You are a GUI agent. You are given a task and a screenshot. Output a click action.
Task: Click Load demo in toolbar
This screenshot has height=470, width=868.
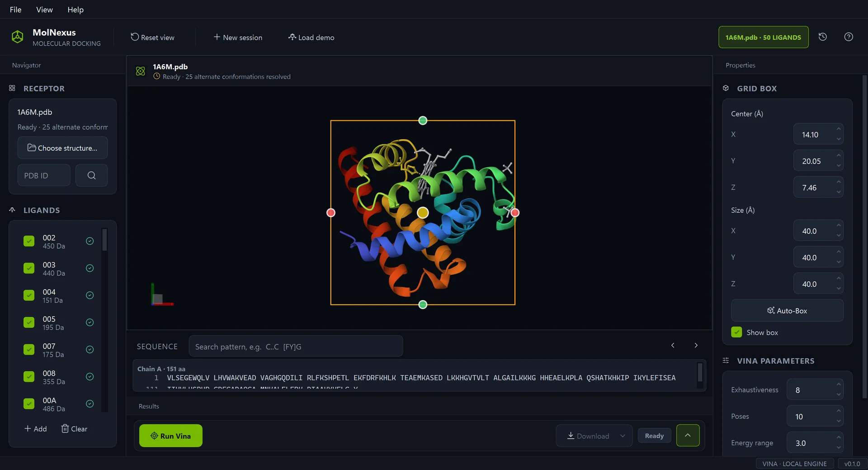click(311, 37)
